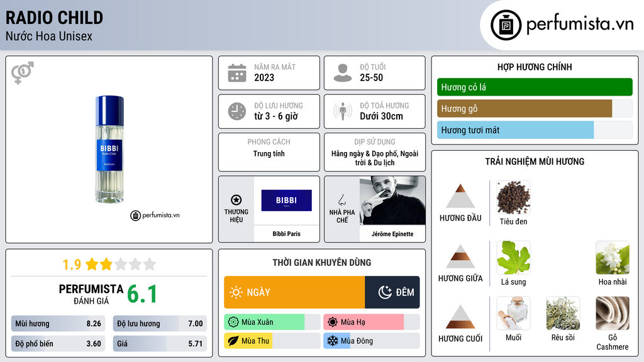Image resolution: width=644 pixels, height=362 pixels.
Task: Click the 6.1 Perfumista score
Action: tap(142, 294)
